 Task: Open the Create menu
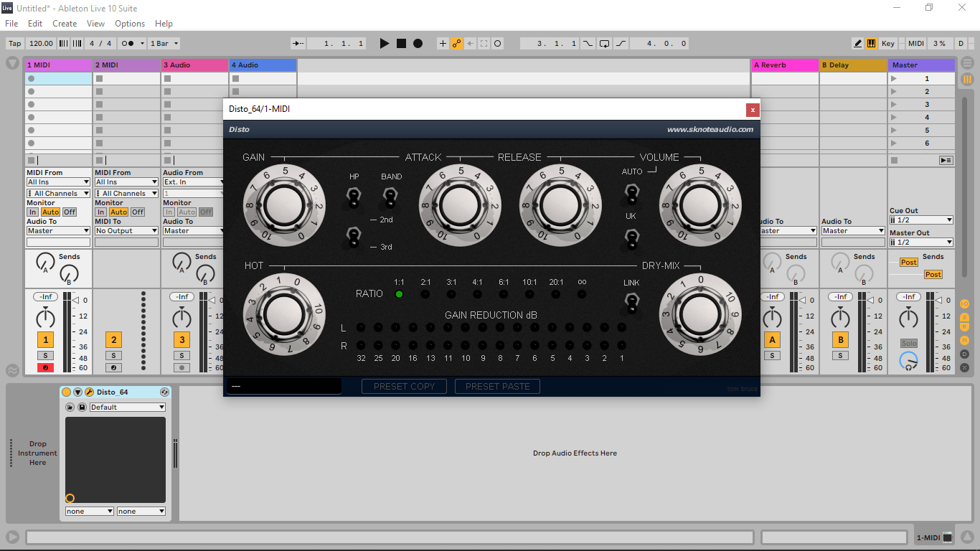click(x=65, y=24)
